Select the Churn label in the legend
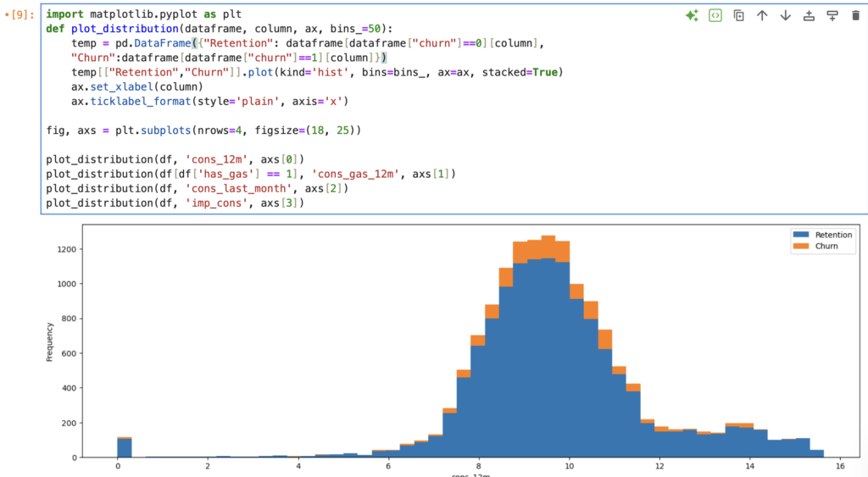The width and height of the screenshot is (868, 477). 826,246
